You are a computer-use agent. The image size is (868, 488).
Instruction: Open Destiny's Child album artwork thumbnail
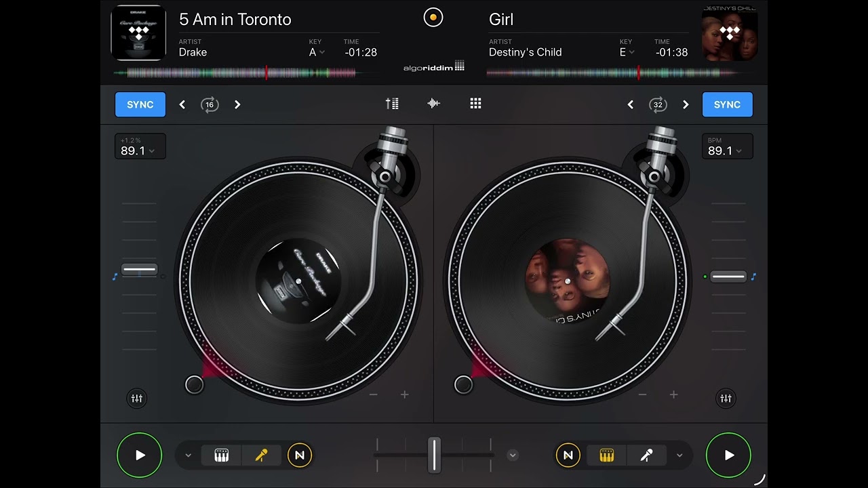730,33
